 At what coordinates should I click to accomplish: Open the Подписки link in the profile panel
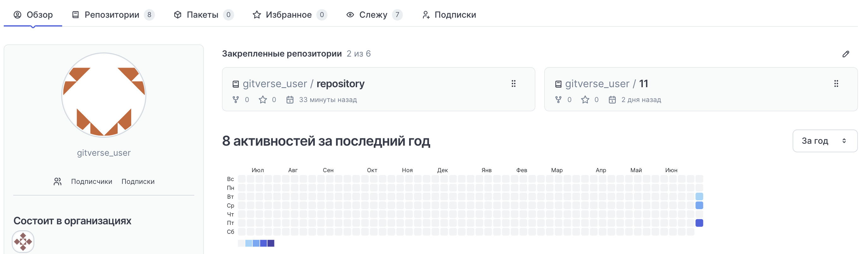138,181
